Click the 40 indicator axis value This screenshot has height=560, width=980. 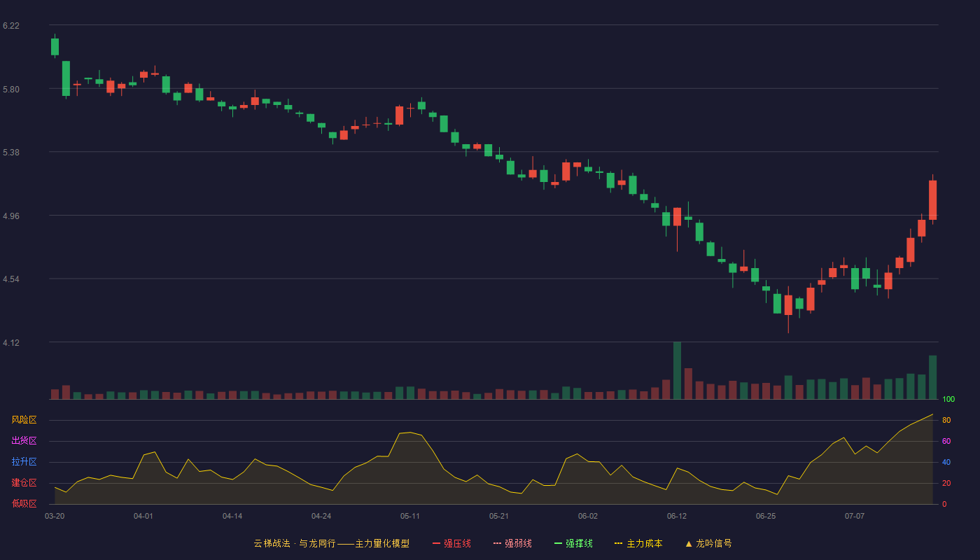946,462
